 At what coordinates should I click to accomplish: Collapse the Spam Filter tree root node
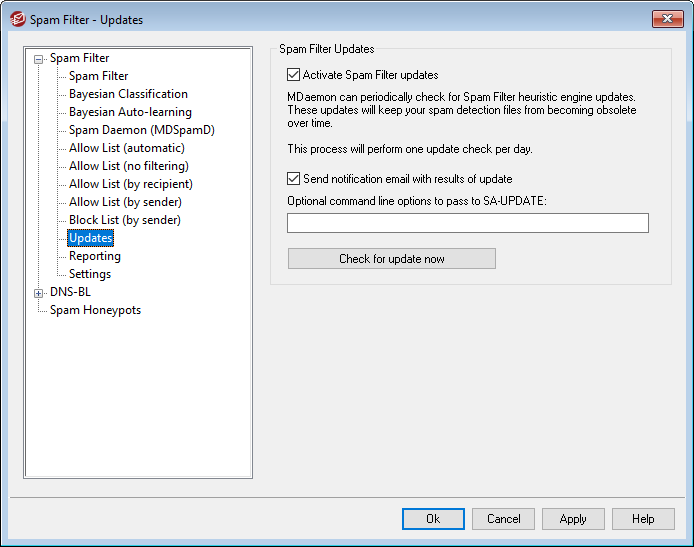pyautogui.click(x=39, y=58)
